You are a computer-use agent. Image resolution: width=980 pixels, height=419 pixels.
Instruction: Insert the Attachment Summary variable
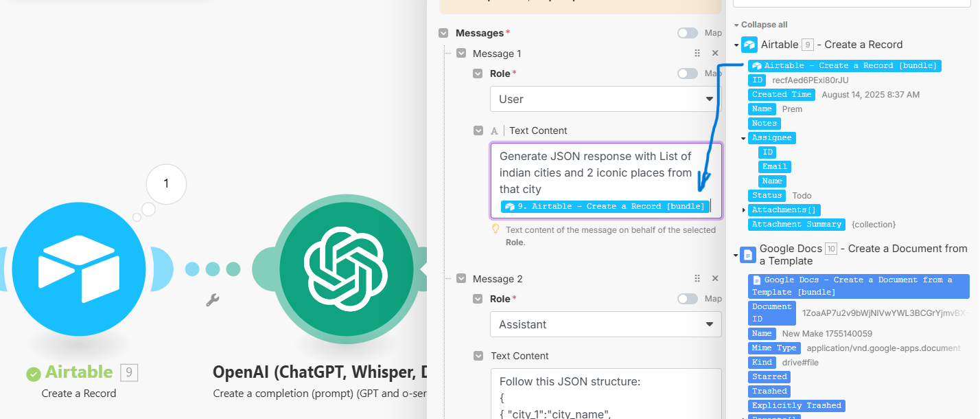[797, 225]
